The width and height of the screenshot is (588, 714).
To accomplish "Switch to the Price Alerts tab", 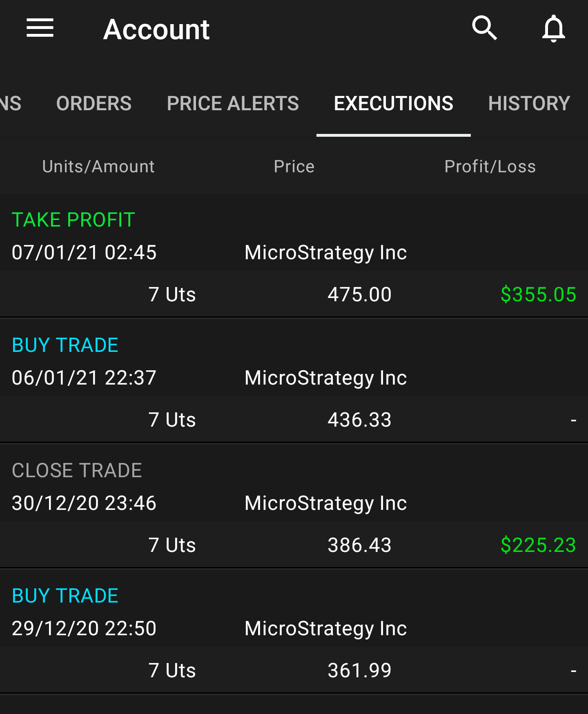I will 233,103.
